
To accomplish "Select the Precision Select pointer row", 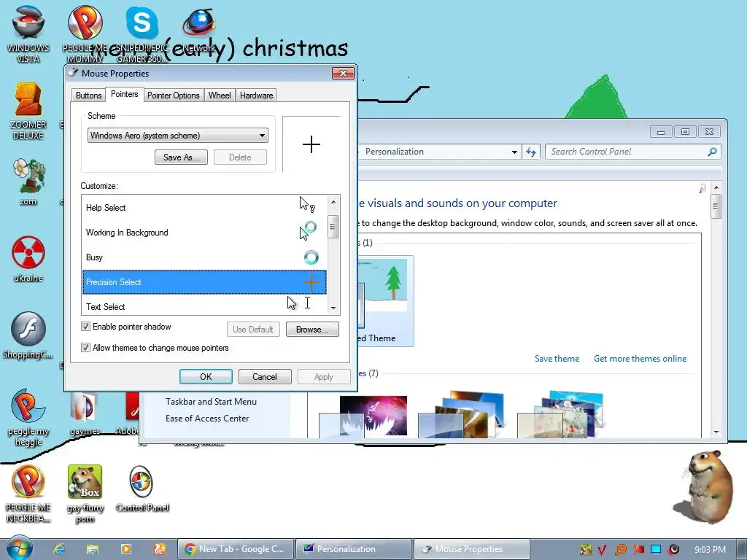I will [204, 282].
